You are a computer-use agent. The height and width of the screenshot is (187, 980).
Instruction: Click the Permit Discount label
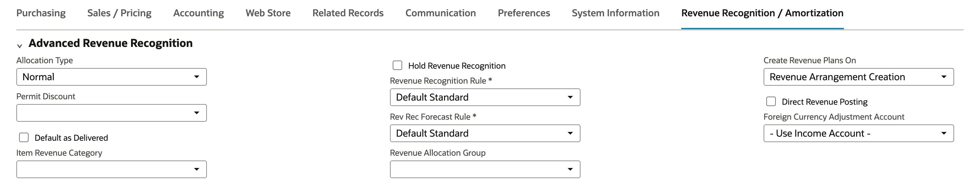46,97
